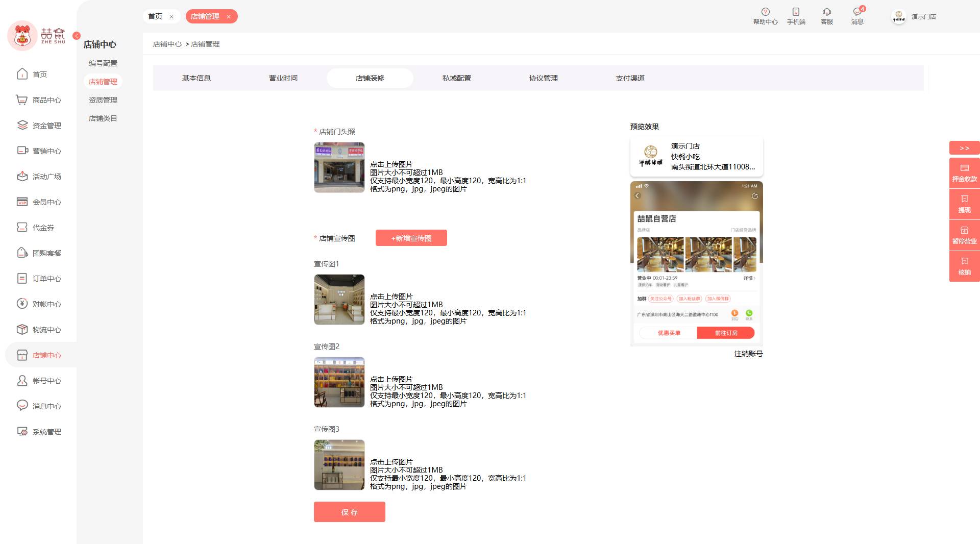Click 优惠买单 in the preview
980x544 pixels.
click(x=669, y=333)
